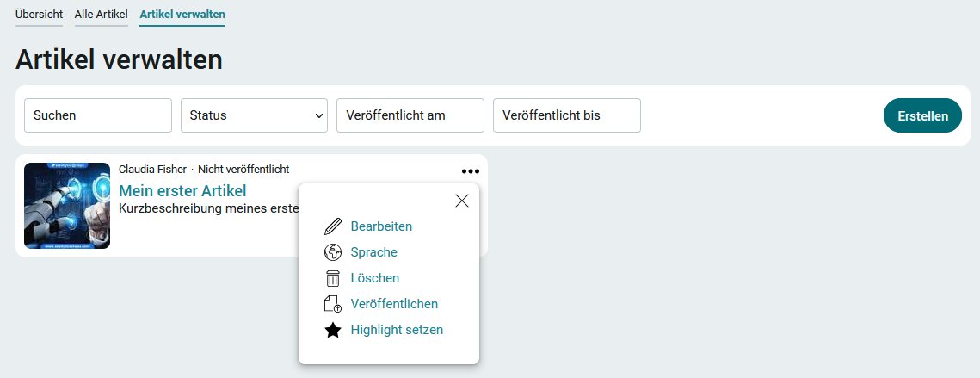
Task: Select the Artikel verwalten tab
Action: (x=182, y=14)
